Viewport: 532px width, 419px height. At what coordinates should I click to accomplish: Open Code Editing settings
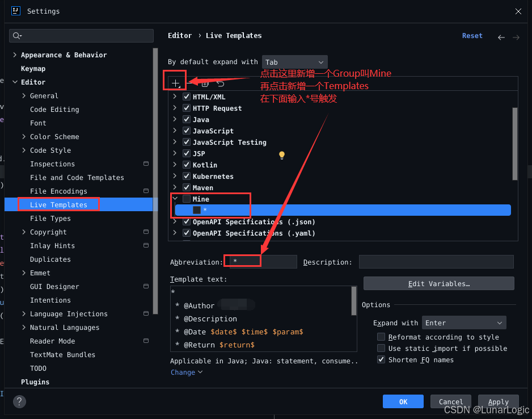[54, 110]
